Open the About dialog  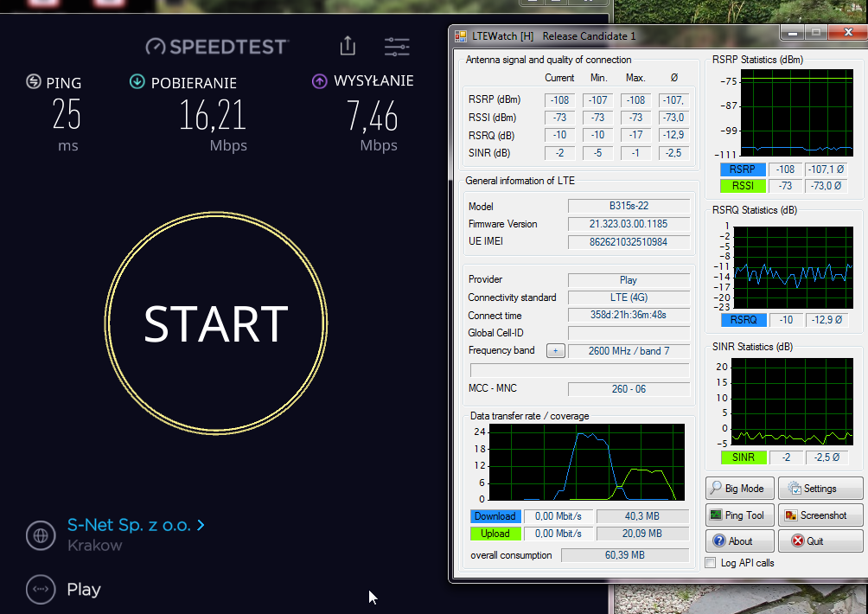pyautogui.click(x=739, y=540)
